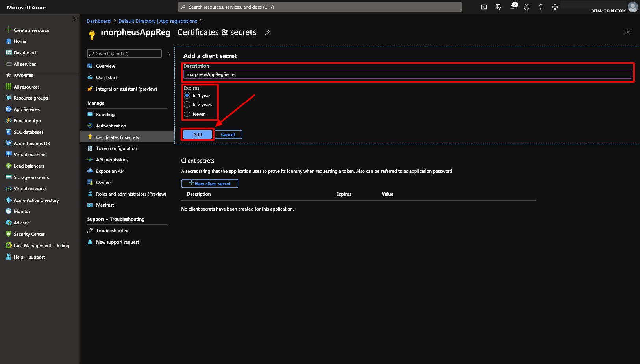Collapse the morpheusAppReg menu pane
The height and width of the screenshot is (364, 640).
point(168,54)
